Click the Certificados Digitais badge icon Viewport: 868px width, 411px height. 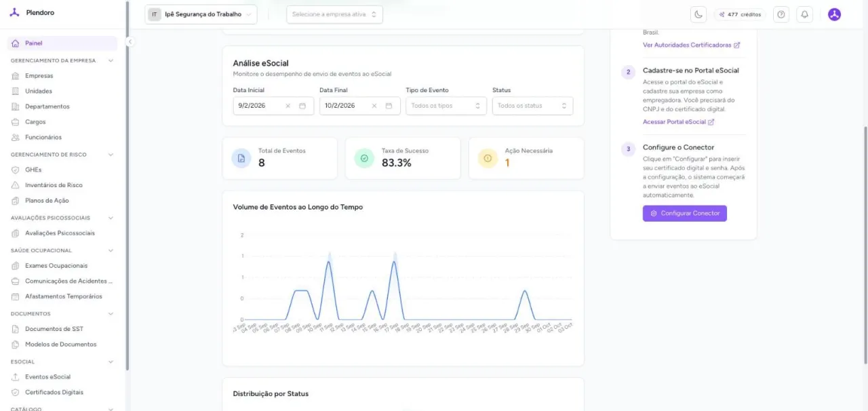16,392
